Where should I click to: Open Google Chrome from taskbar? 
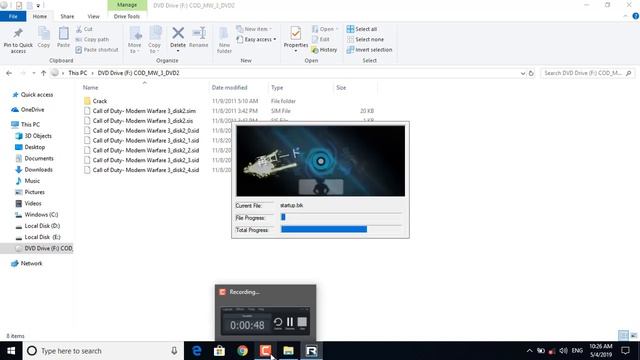pos(242,351)
